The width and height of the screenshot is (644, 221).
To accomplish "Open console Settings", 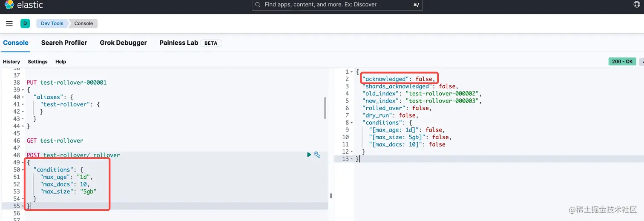I will tap(38, 62).
